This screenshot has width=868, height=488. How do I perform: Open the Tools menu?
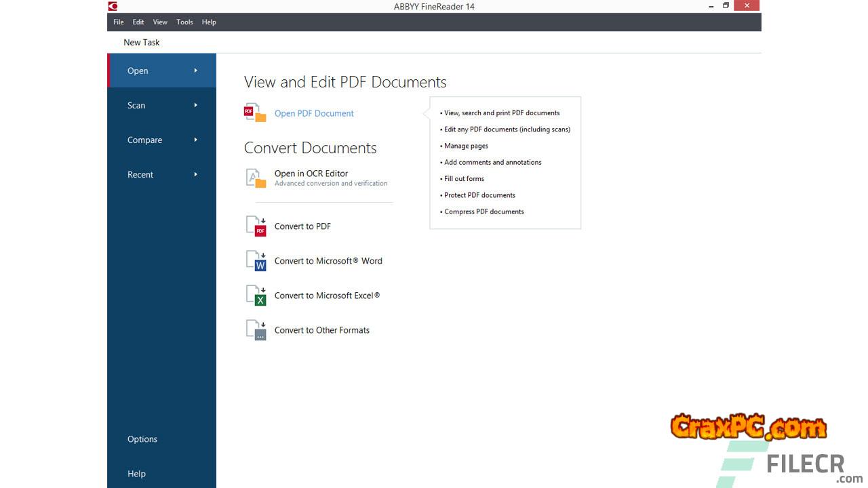click(184, 22)
